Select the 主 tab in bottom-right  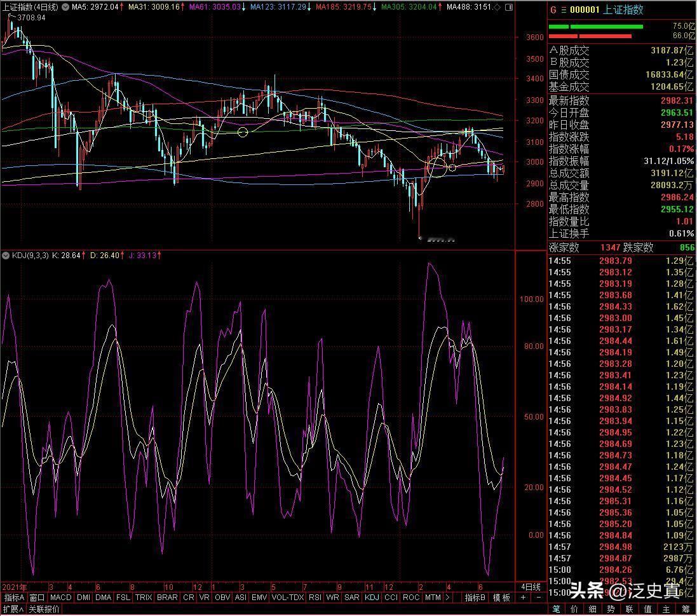(x=666, y=609)
